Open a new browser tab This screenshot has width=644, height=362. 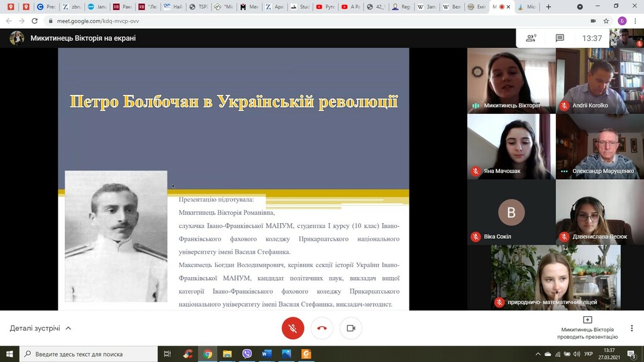(x=548, y=7)
